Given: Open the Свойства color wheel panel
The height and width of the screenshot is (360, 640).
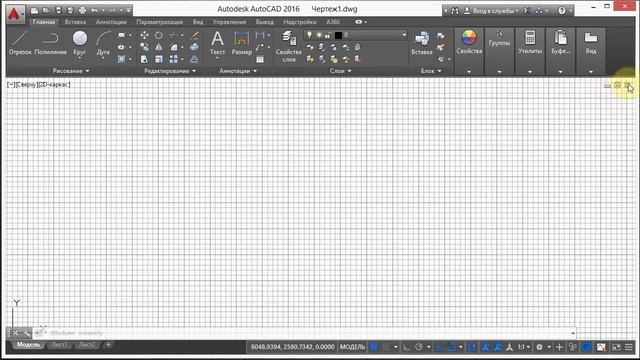Looking at the screenshot, I should click(x=469, y=51).
